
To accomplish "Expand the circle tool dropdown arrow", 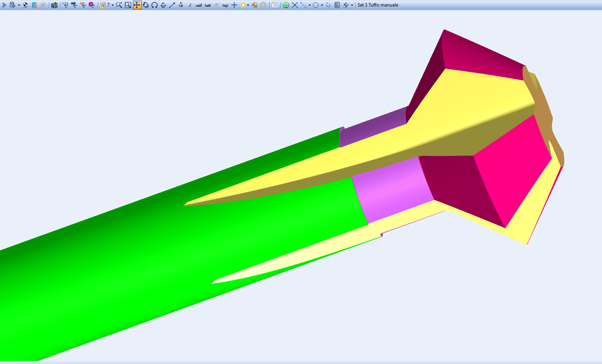I will point(322,5).
